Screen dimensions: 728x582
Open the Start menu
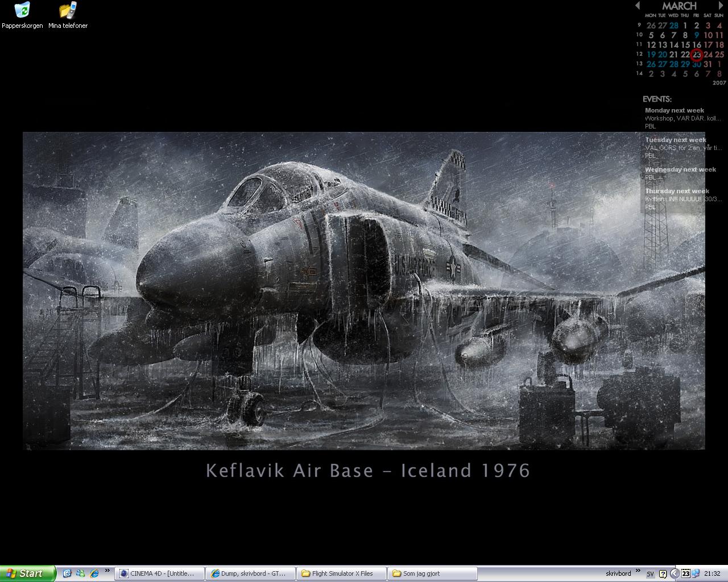pos(28,573)
